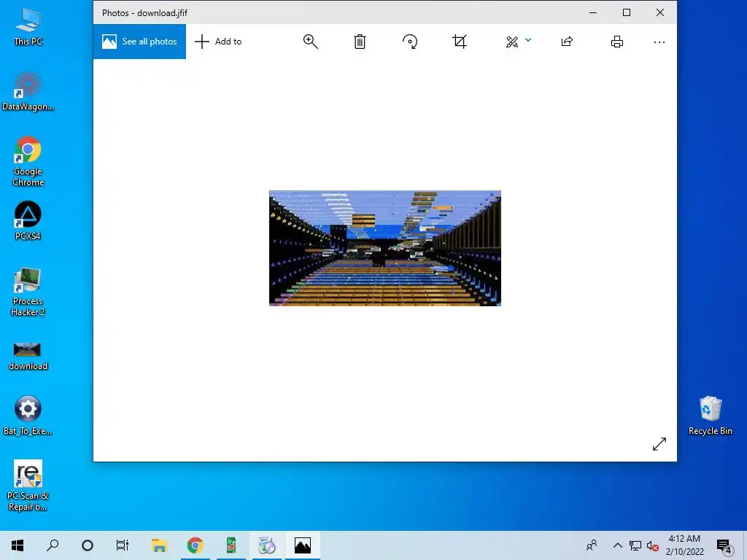Share the photo using share icon
The width and height of the screenshot is (747, 560).
pyautogui.click(x=567, y=42)
